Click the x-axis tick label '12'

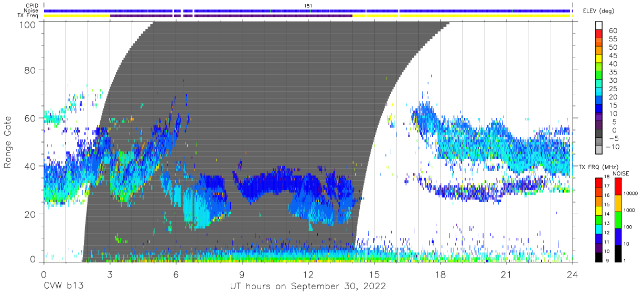308,274
